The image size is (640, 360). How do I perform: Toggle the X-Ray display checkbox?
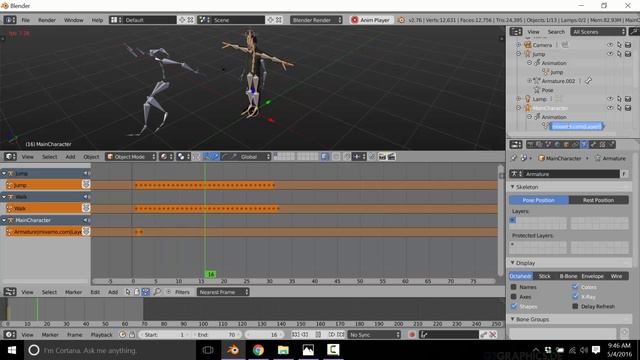(x=575, y=297)
